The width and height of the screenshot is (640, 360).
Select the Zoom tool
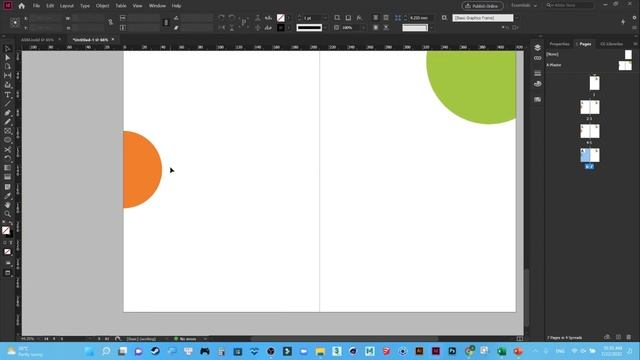7,214
